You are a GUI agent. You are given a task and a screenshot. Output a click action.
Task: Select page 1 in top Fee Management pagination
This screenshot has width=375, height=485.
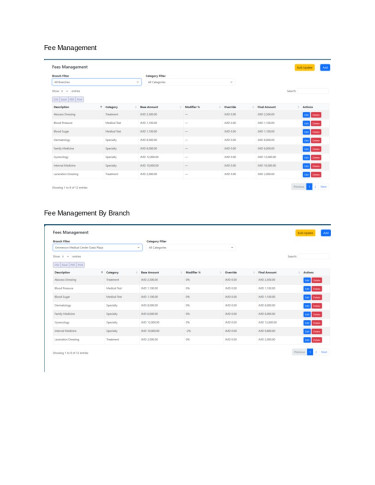pyautogui.click(x=309, y=187)
